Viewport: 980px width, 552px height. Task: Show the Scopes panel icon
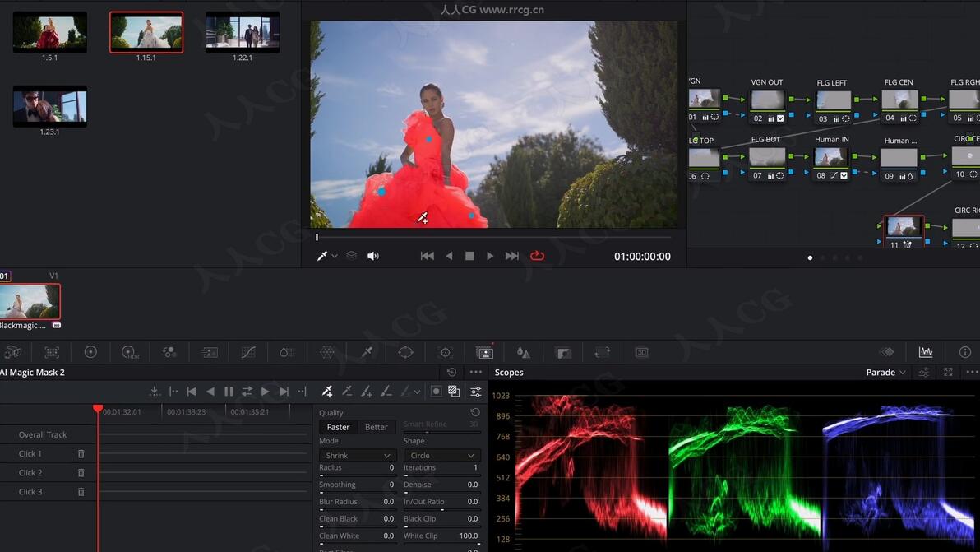926,353
